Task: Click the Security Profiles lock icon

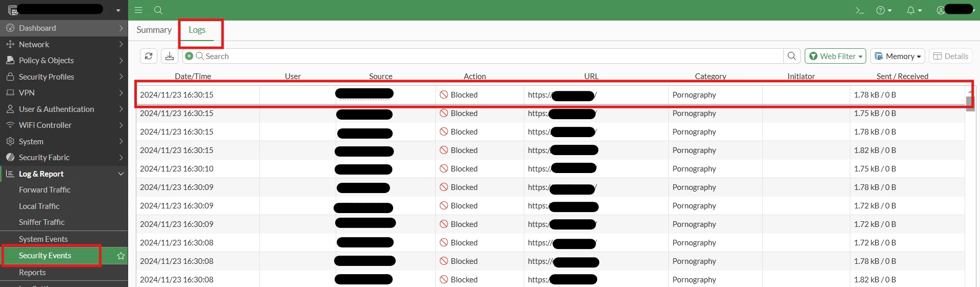Action: point(10,76)
